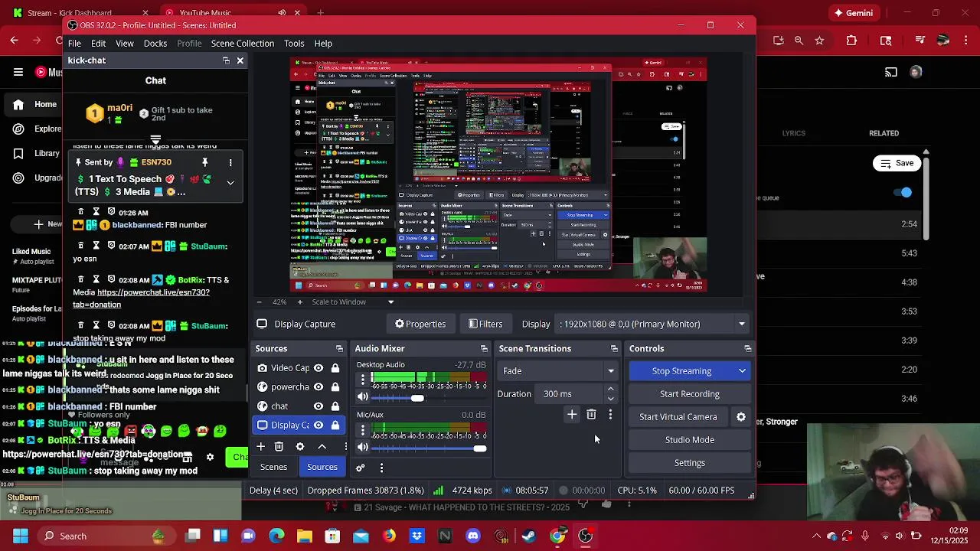980x551 pixels.
Task: Switch to the Scenes tab
Action: pyautogui.click(x=273, y=467)
